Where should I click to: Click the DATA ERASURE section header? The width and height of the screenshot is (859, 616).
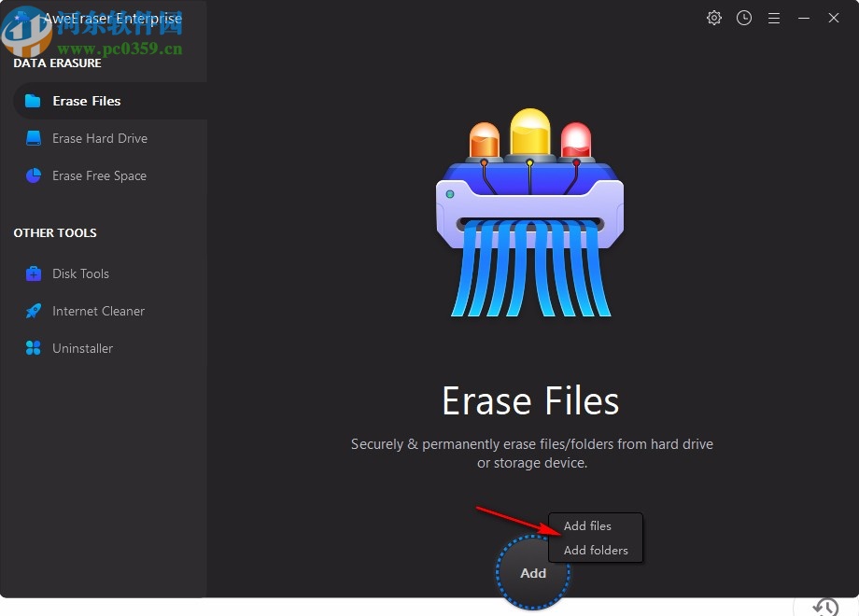pos(57,63)
